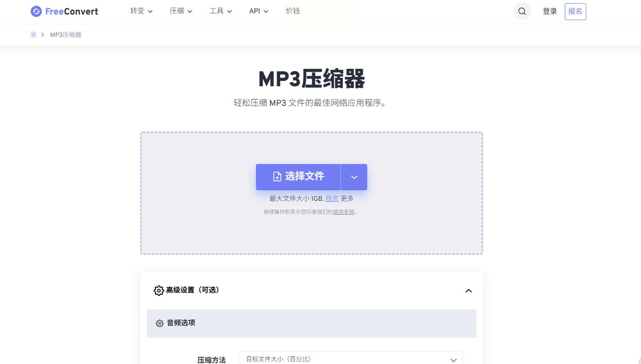Click the 选择文件 button
The height and width of the screenshot is (364, 641).
coord(298,177)
